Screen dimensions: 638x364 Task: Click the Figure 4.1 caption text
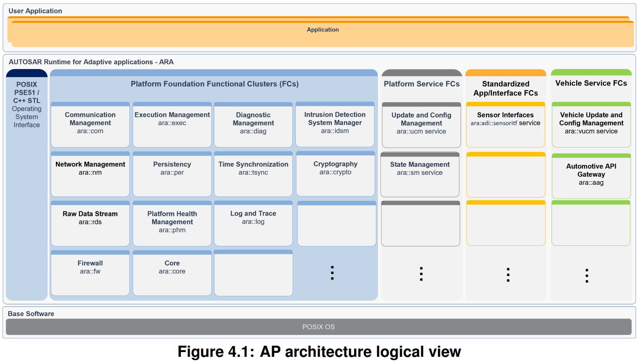tap(319, 352)
